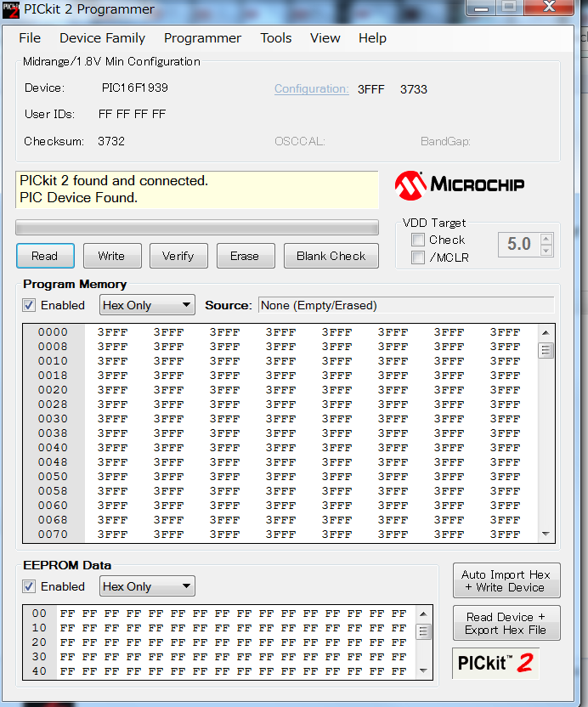The image size is (588, 707).
Task: Select first FF cell in EEPROM row 00
Action: point(67,614)
